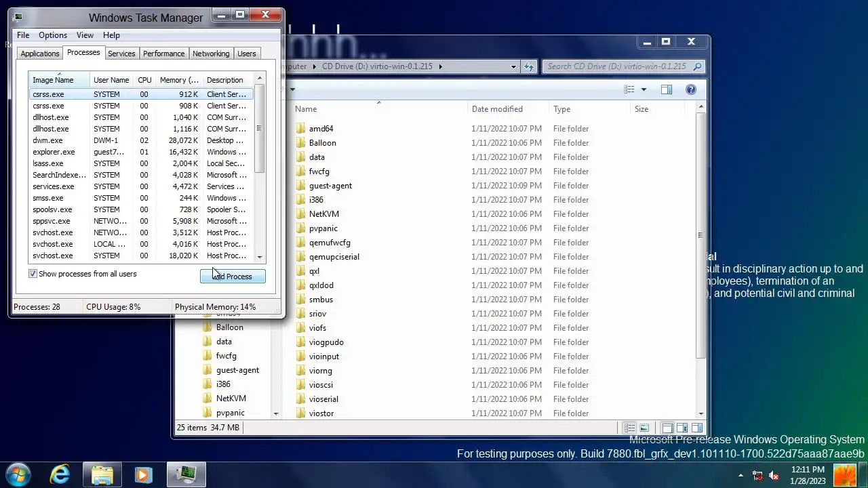The width and height of the screenshot is (868, 488).
Task: Switch to the Performance tab
Action: click(x=163, y=54)
